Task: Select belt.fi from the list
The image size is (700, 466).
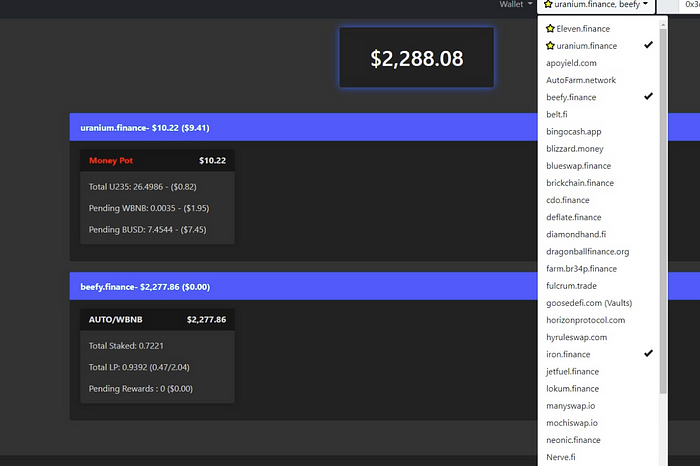Action: pyautogui.click(x=557, y=114)
